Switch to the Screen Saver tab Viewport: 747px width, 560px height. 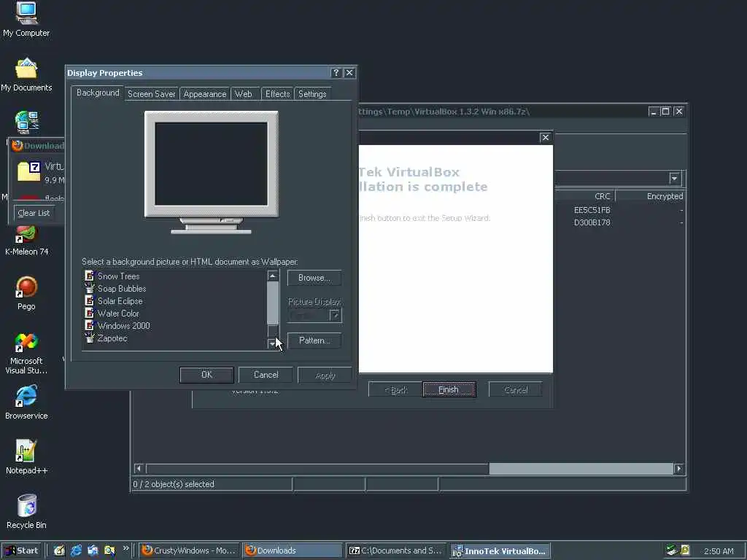coord(152,94)
